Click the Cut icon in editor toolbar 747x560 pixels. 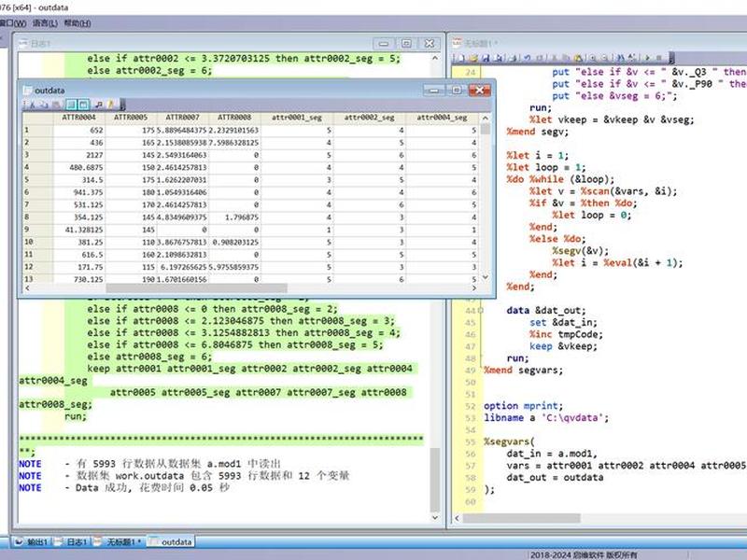click(554, 58)
